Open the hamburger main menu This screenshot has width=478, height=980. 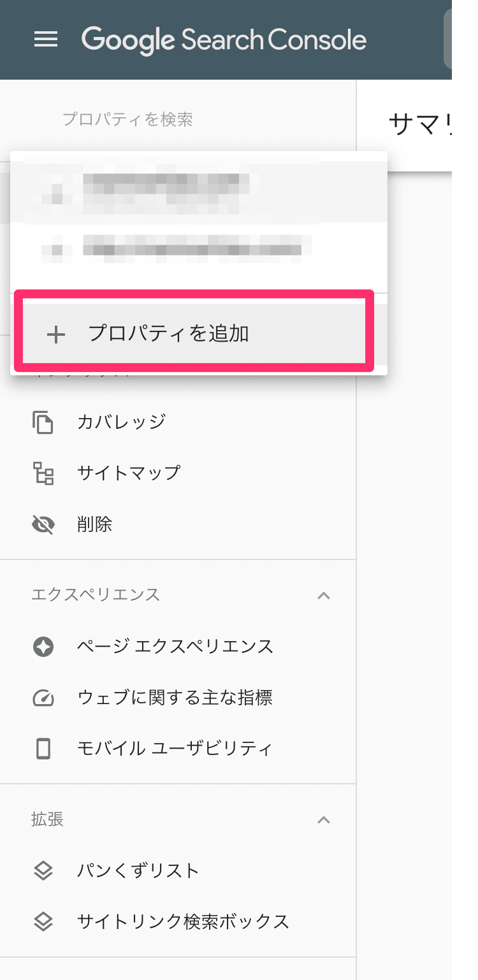coord(46,40)
